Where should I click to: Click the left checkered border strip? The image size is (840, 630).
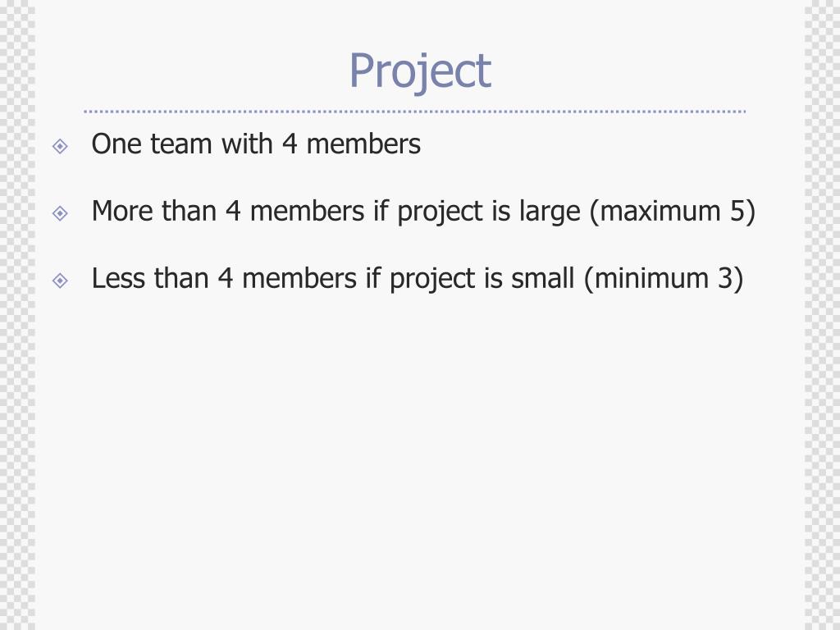tap(18, 315)
